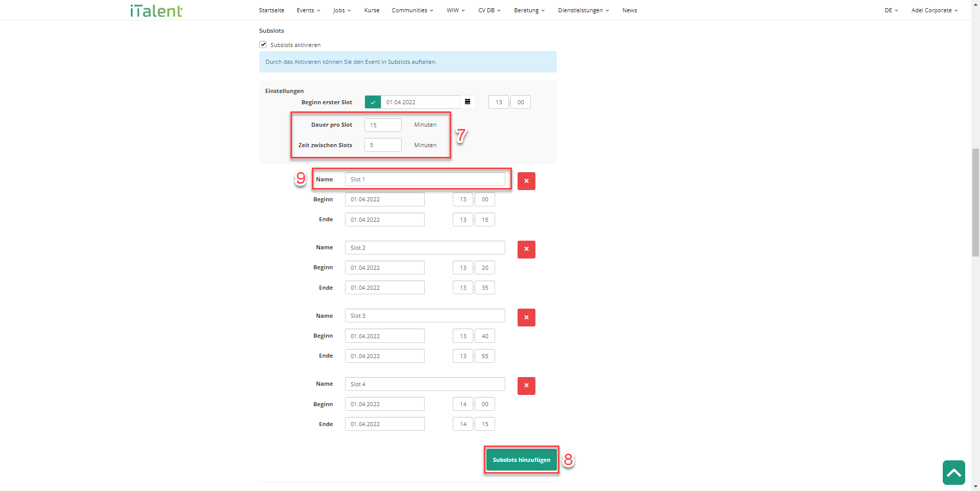Click Slot 3 Ende minute field showing 55
The width and height of the screenshot is (980, 491).
click(x=485, y=356)
